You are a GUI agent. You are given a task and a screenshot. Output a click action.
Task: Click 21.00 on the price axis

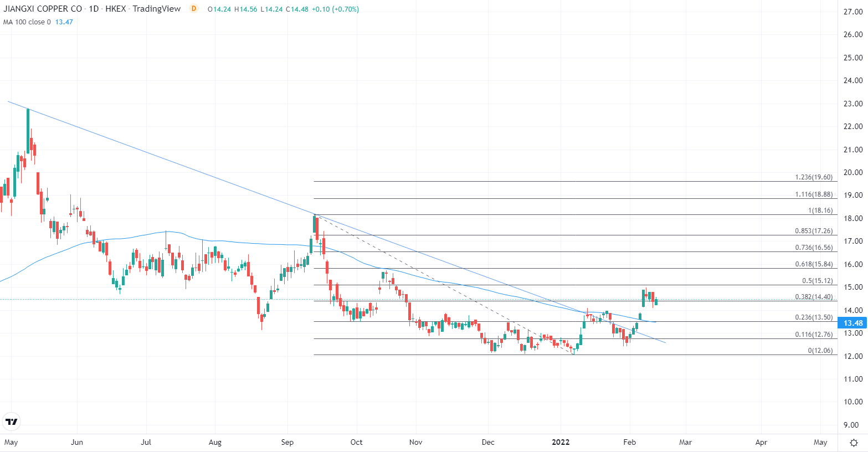click(x=853, y=150)
